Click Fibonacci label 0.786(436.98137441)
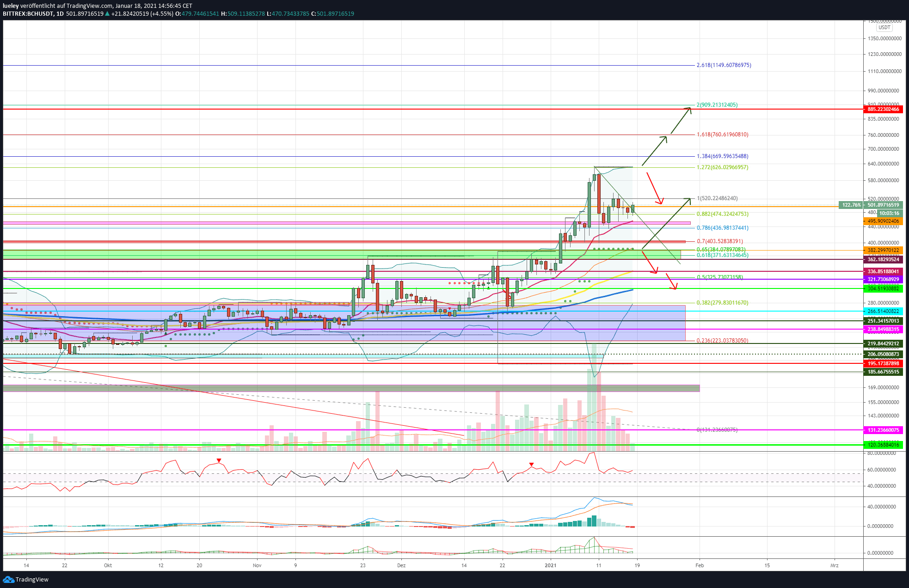This screenshot has width=909, height=588. (722, 228)
